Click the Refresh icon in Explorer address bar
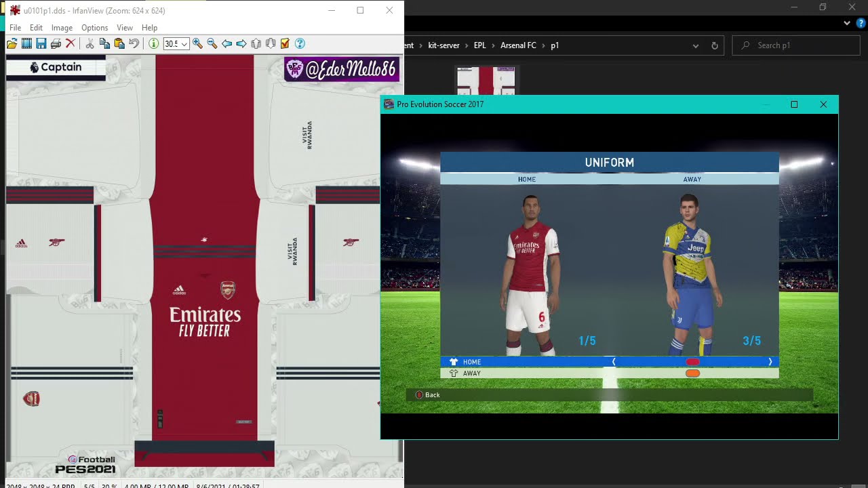 [714, 45]
